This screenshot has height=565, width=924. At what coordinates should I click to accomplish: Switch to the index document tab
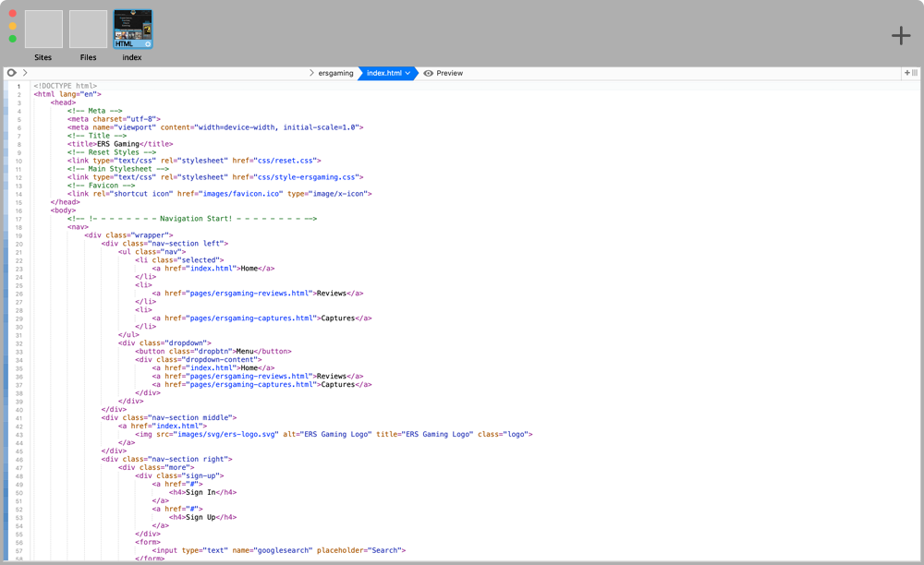(x=131, y=29)
